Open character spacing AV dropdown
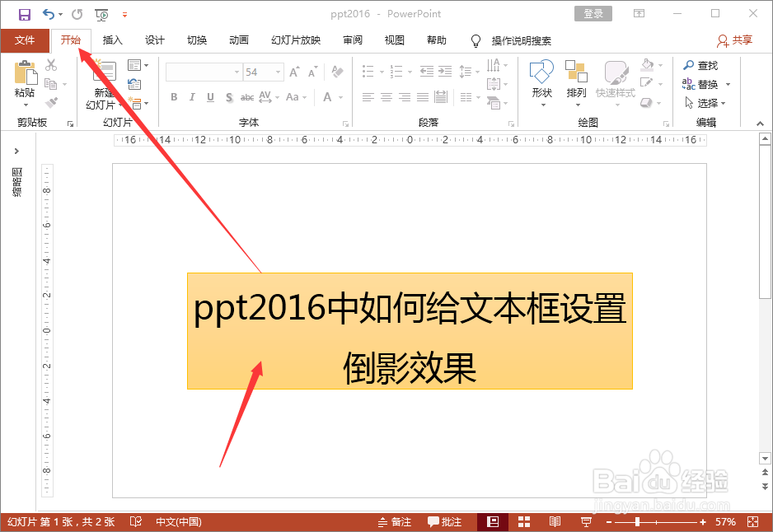The width and height of the screenshot is (773, 532). pos(269,97)
